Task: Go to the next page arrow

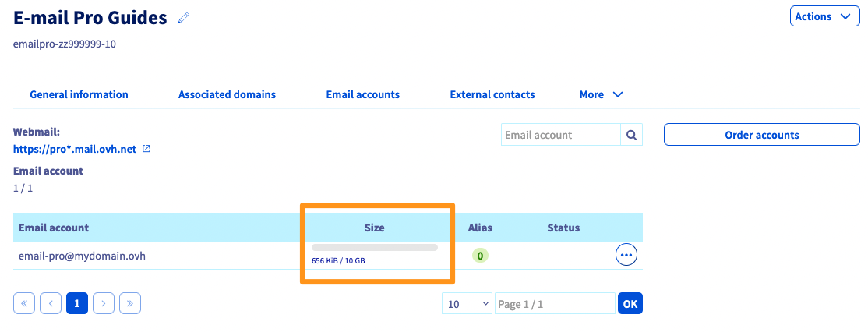Action: coord(104,303)
